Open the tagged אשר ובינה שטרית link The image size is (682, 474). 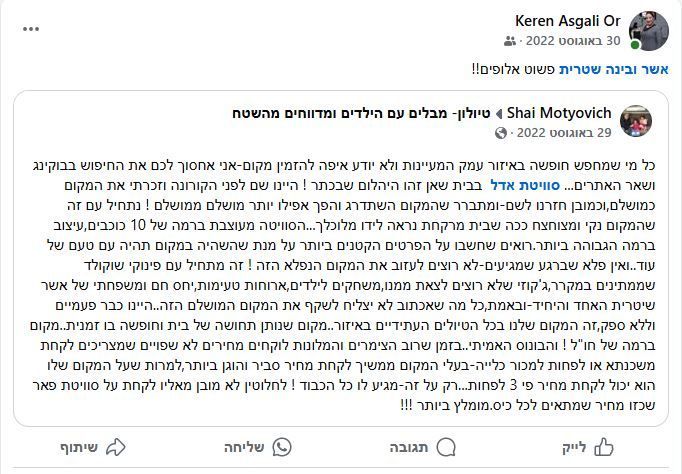pos(612,69)
